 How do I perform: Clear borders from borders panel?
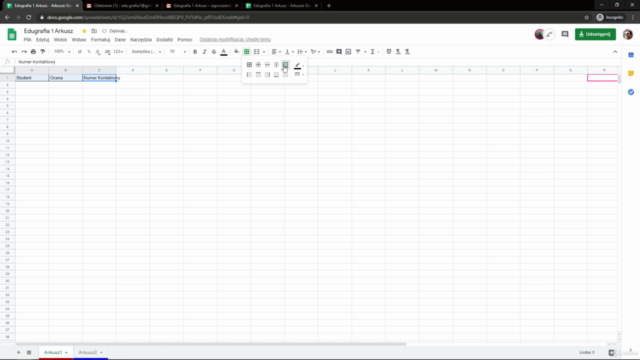[285, 75]
